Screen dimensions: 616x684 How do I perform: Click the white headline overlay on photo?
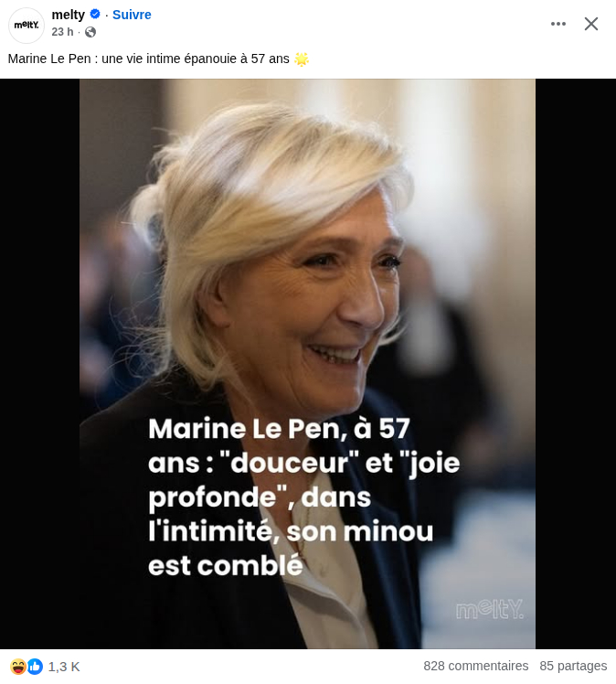303,497
